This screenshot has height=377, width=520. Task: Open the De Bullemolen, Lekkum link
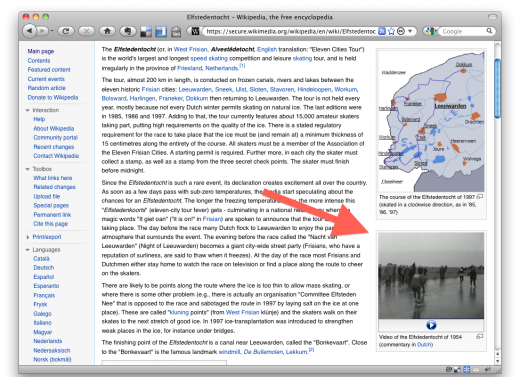coord(275,352)
